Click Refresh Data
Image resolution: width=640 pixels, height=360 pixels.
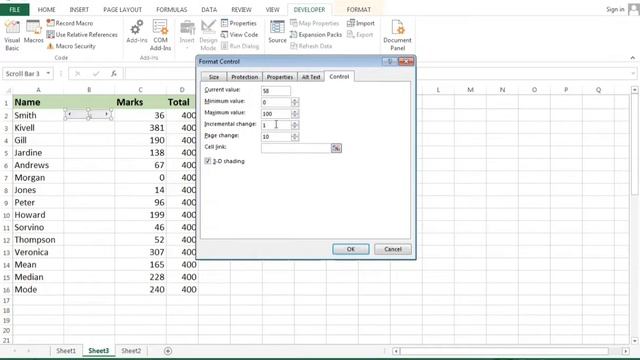click(x=311, y=46)
